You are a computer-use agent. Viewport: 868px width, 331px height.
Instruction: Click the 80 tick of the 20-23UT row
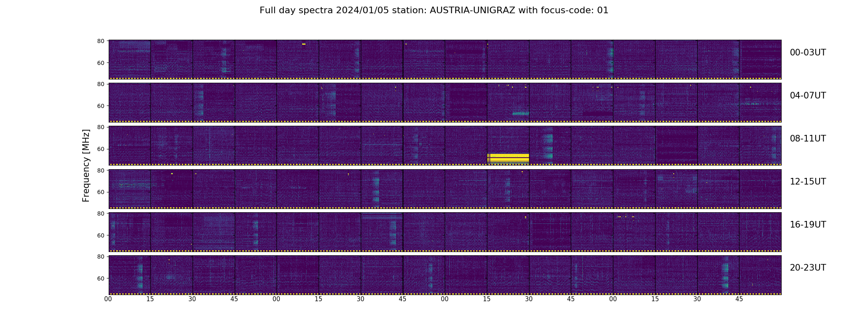[x=100, y=257]
